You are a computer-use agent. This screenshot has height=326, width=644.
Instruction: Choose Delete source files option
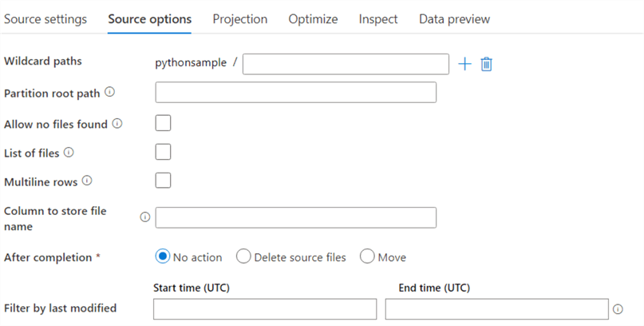tap(243, 256)
